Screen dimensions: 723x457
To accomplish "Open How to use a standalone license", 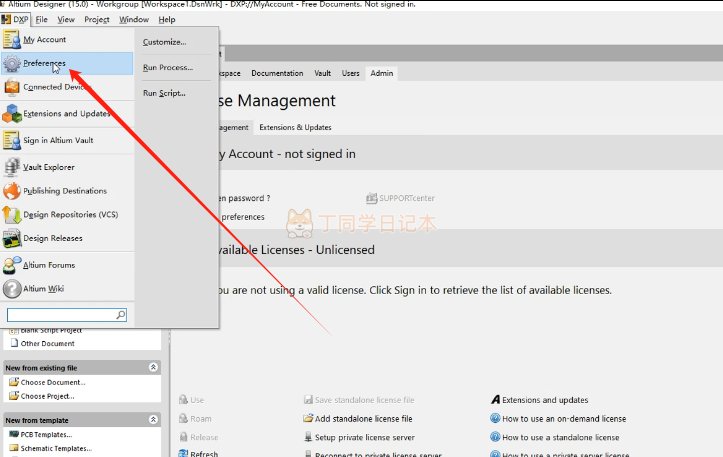I will (x=561, y=437).
